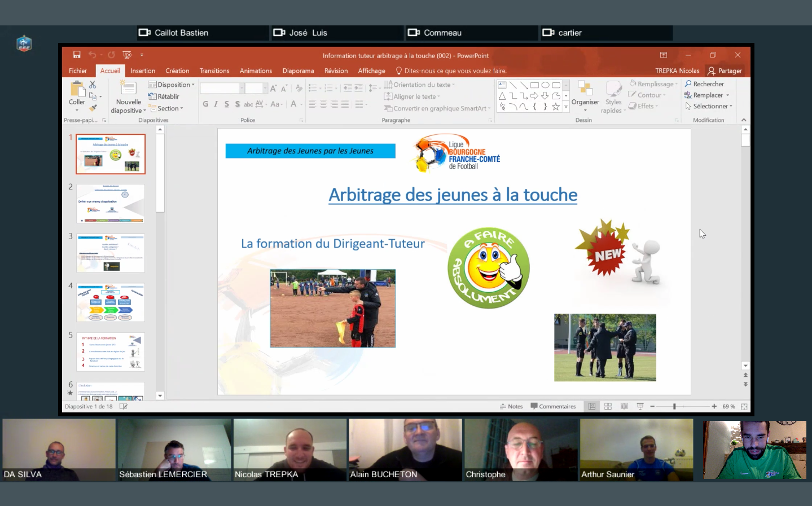
Task: Select the triangle shape in shapes gallery
Action: [x=502, y=96]
